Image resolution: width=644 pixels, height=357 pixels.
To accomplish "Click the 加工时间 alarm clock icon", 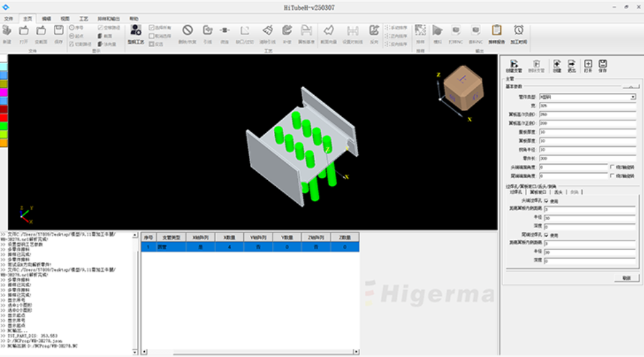I will [518, 33].
